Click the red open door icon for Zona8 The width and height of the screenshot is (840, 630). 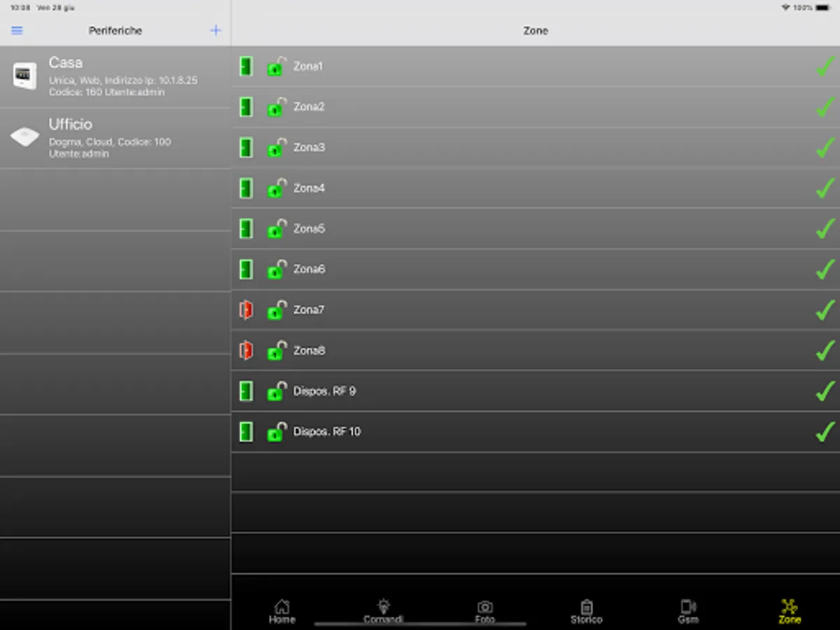[x=246, y=351]
